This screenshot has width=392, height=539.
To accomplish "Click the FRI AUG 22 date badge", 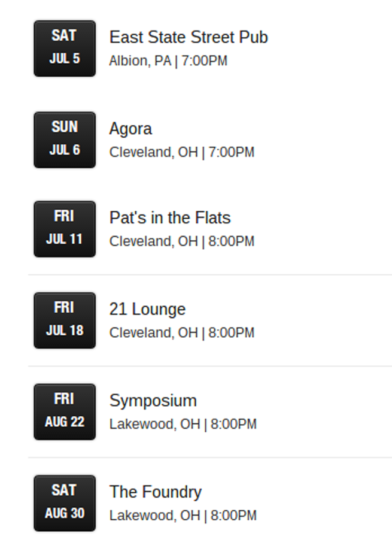I will [65, 411].
